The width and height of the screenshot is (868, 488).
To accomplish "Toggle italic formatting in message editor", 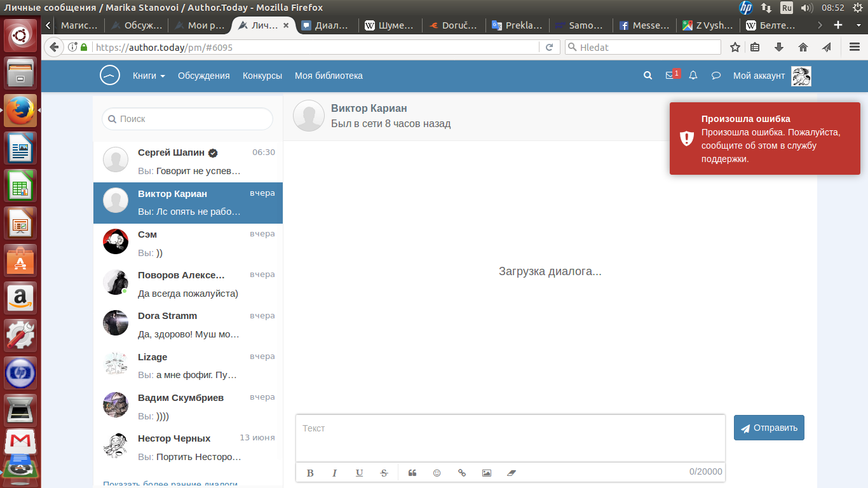I will (x=334, y=473).
